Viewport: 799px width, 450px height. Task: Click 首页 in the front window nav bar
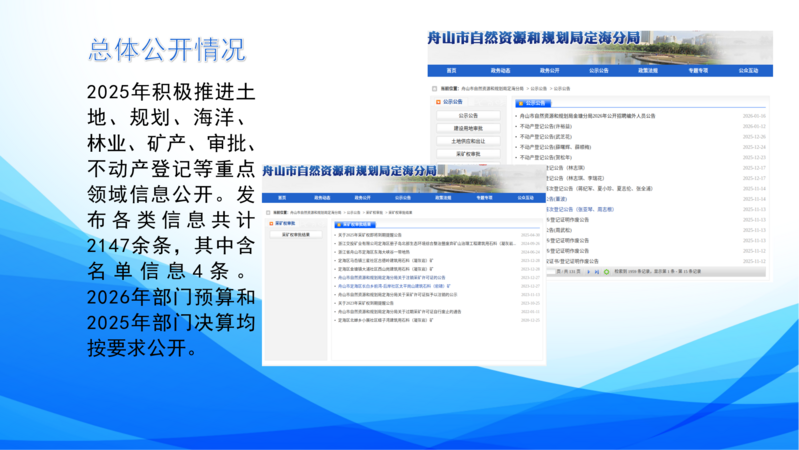(281, 198)
